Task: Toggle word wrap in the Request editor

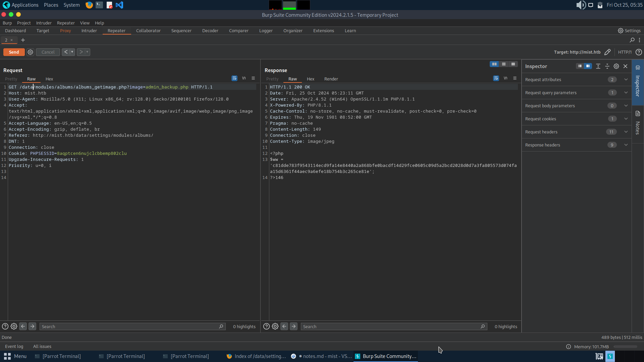Action: pos(234,78)
